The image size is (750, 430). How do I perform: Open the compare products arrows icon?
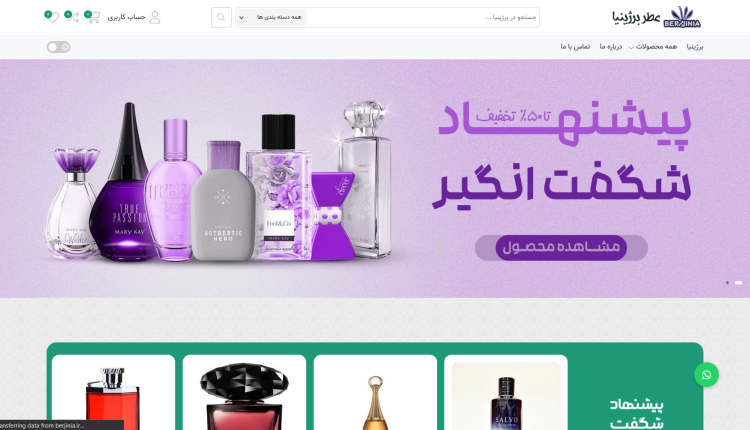pyautogui.click(x=72, y=17)
